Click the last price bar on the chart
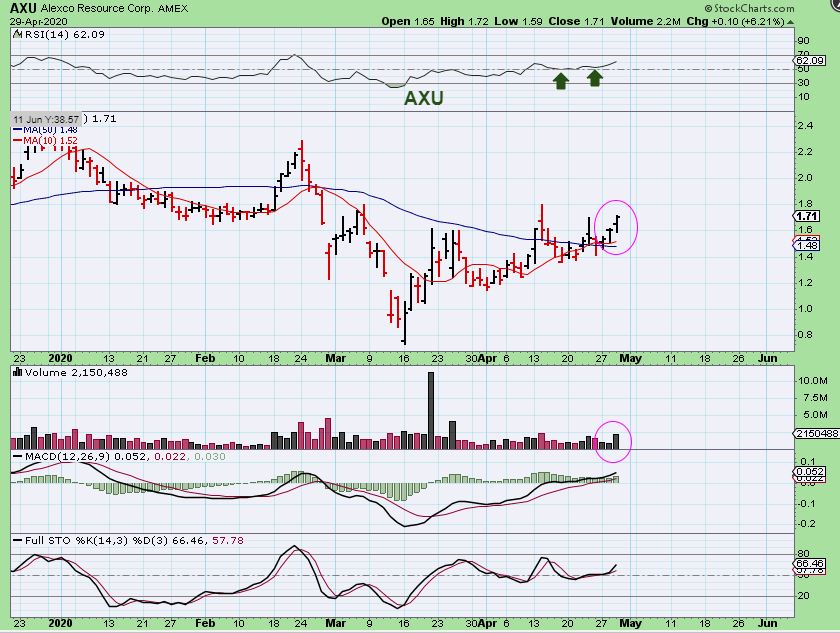This screenshot has height=633, width=840. point(618,224)
